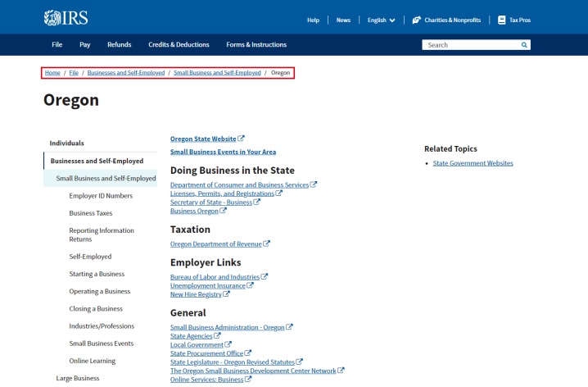Click the Charities & Nonprofits hand icon
The width and height of the screenshot is (588, 387).
[x=416, y=20]
